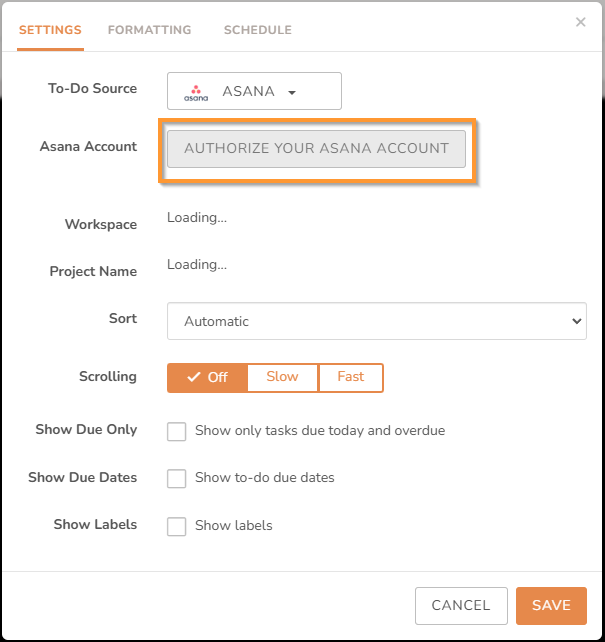Set scrolling to Off
The height and width of the screenshot is (642, 605).
pyautogui.click(x=207, y=378)
